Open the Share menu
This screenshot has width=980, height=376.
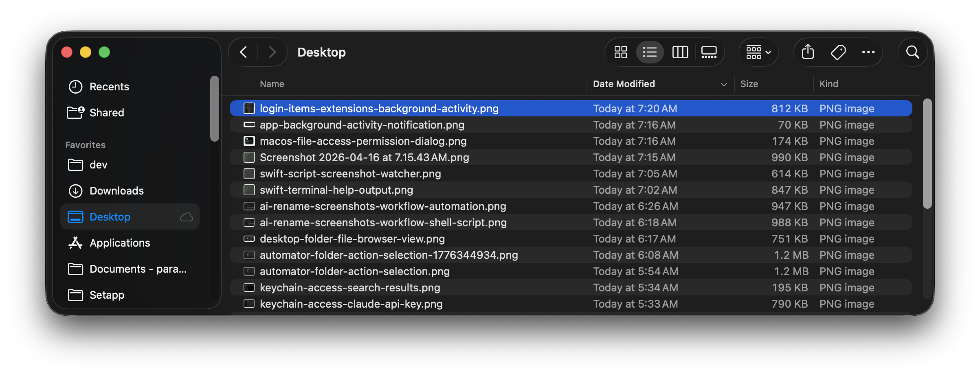pyautogui.click(x=808, y=52)
